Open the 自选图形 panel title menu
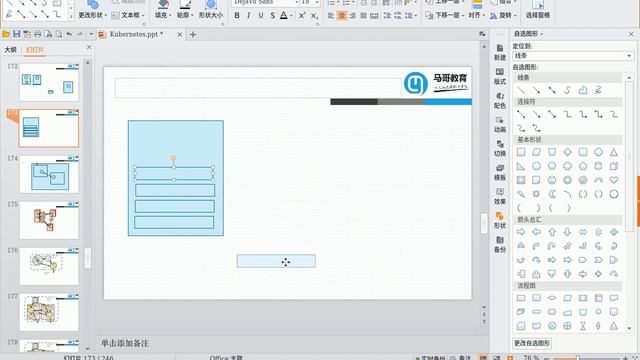This screenshot has width=640, height=360. click(x=528, y=33)
